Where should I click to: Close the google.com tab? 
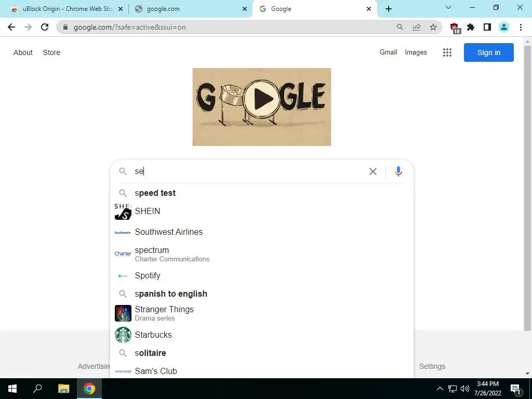pyautogui.click(x=245, y=9)
